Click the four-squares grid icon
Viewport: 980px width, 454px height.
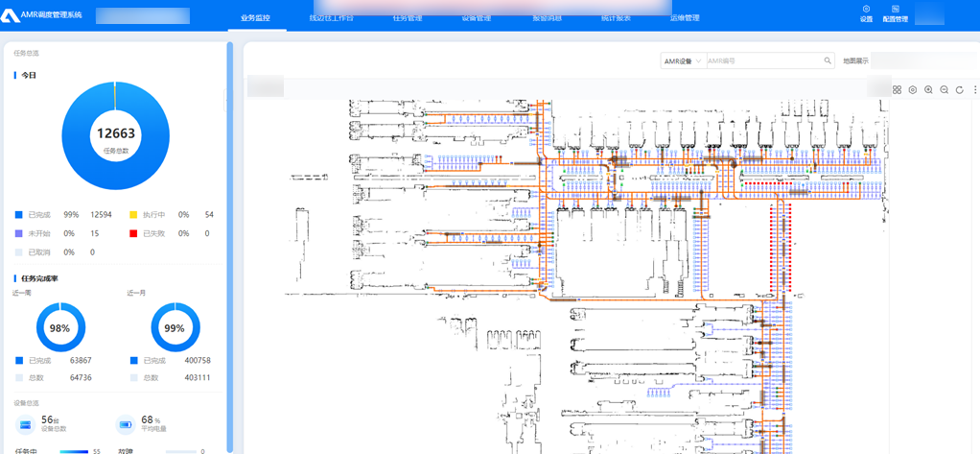tap(897, 90)
